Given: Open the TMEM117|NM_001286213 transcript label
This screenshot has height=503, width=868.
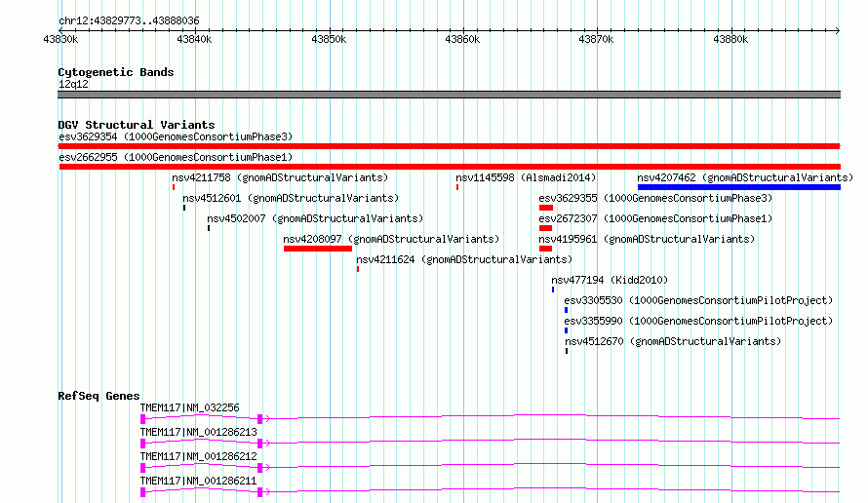Looking at the screenshot, I should pyautogui.click(x=198, y=432).
